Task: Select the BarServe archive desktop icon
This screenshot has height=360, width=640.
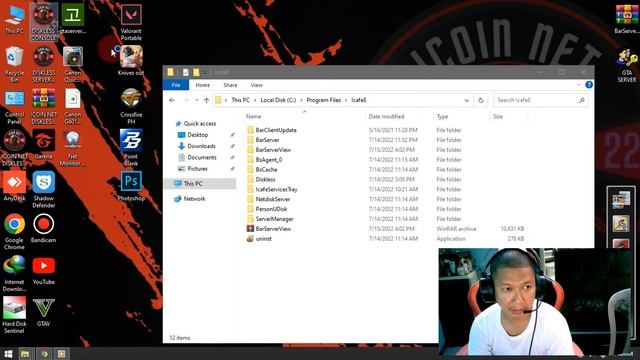Action: pyautogui.click(x=627, y=19)
